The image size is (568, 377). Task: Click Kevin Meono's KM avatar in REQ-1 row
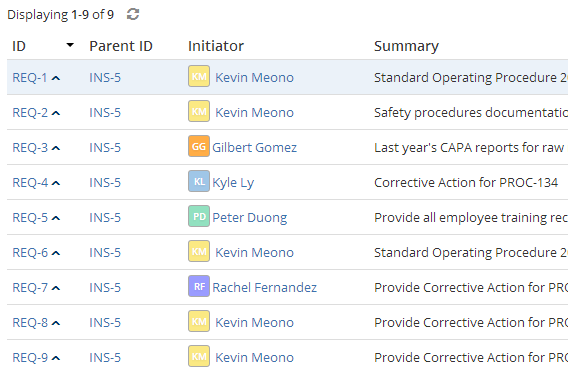point(199,76)
